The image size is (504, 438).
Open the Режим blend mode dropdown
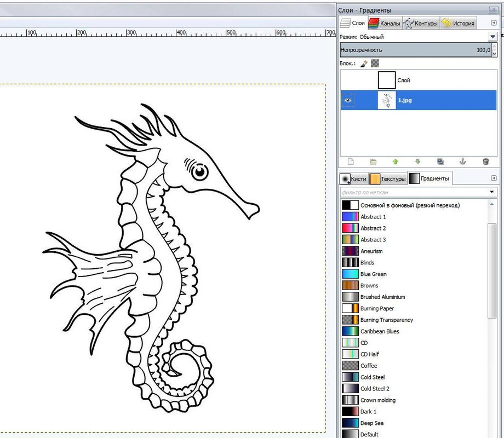[492, 37]
